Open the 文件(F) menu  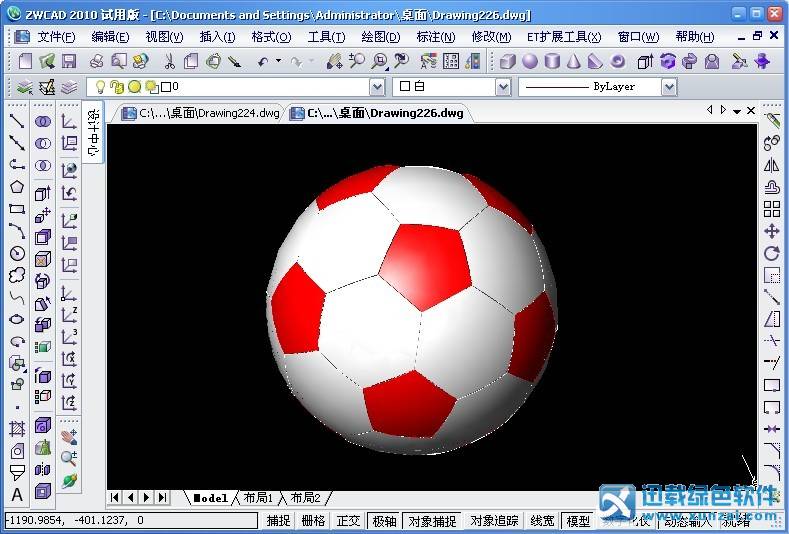point(56,37)
